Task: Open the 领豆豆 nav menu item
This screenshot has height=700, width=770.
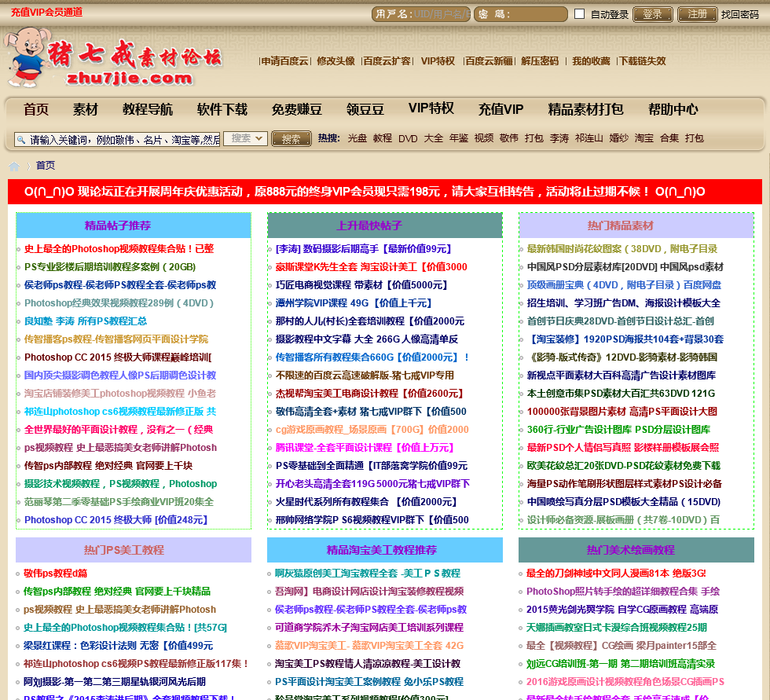Action: (x=365, y=109)
